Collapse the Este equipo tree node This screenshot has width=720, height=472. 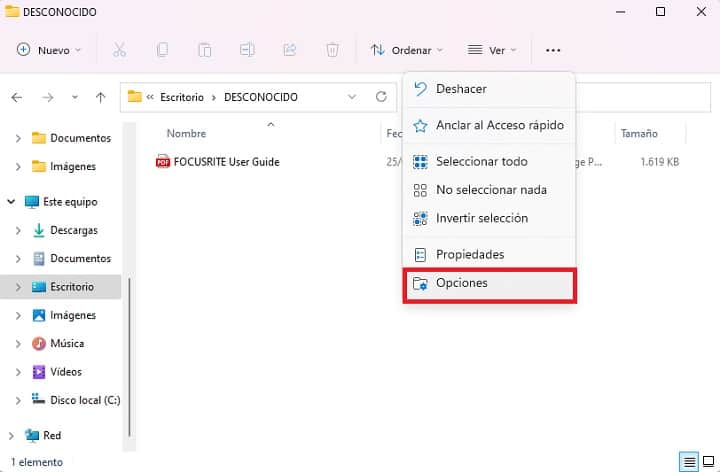pyautogui.click(x=11, y=202)
